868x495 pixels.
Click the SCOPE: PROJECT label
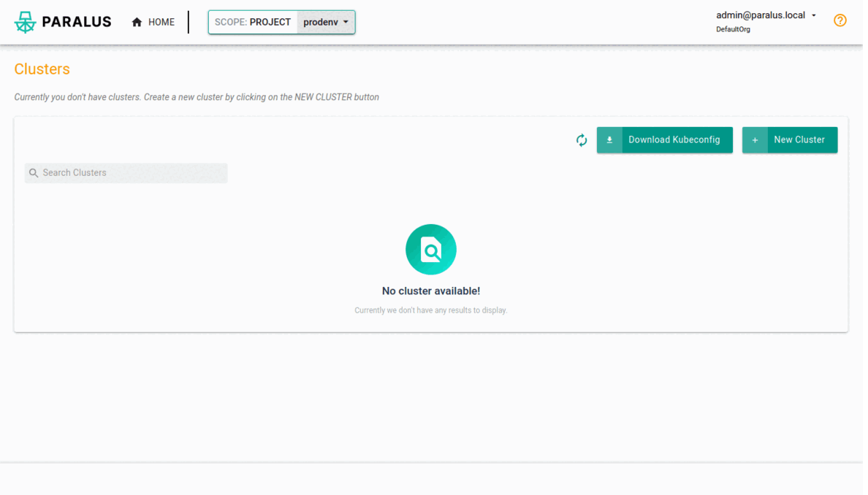[x=252, y=22]
